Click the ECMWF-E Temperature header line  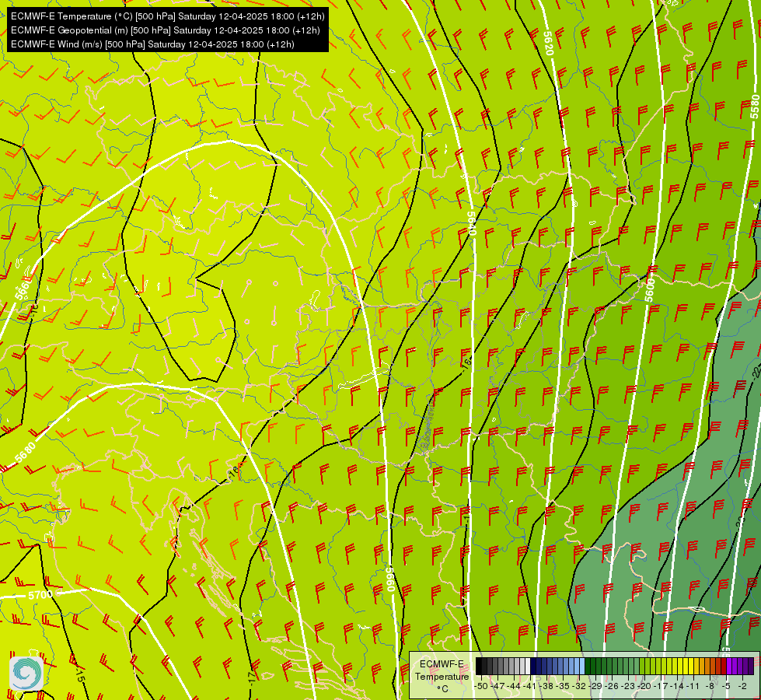(x=167, y=16)
